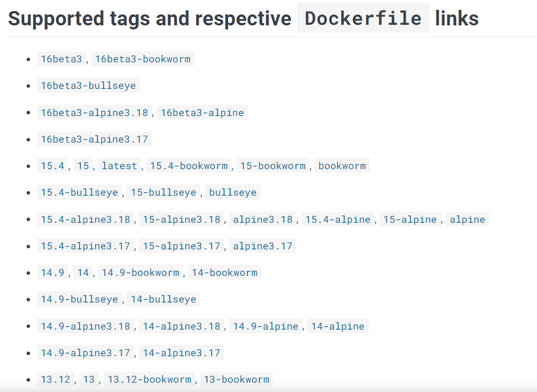Open the 16beta3-alpine3.17 Dockerfile link
The image size is (537, 392).
94,139
